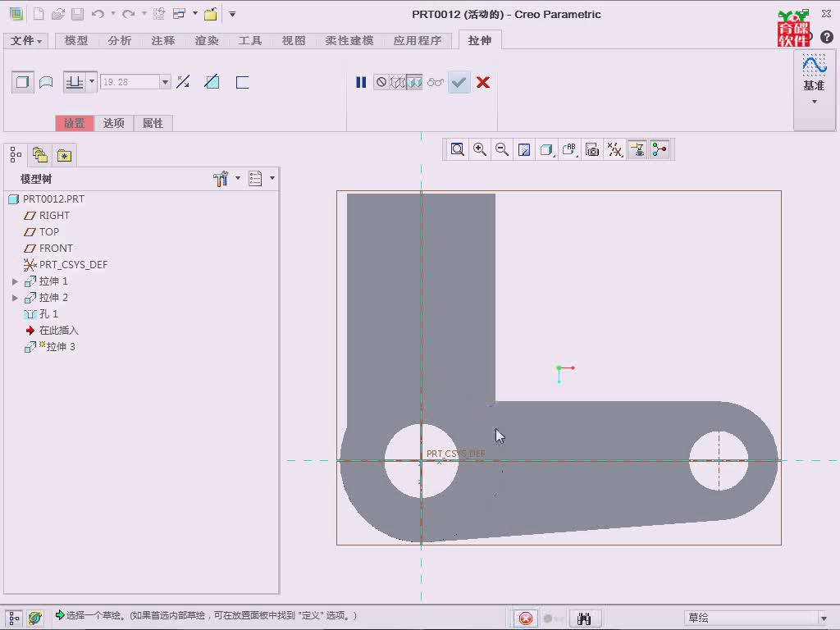This screenshot has height=630, width=840.
Task: Open the datum display filters icon
Action: 614,149
